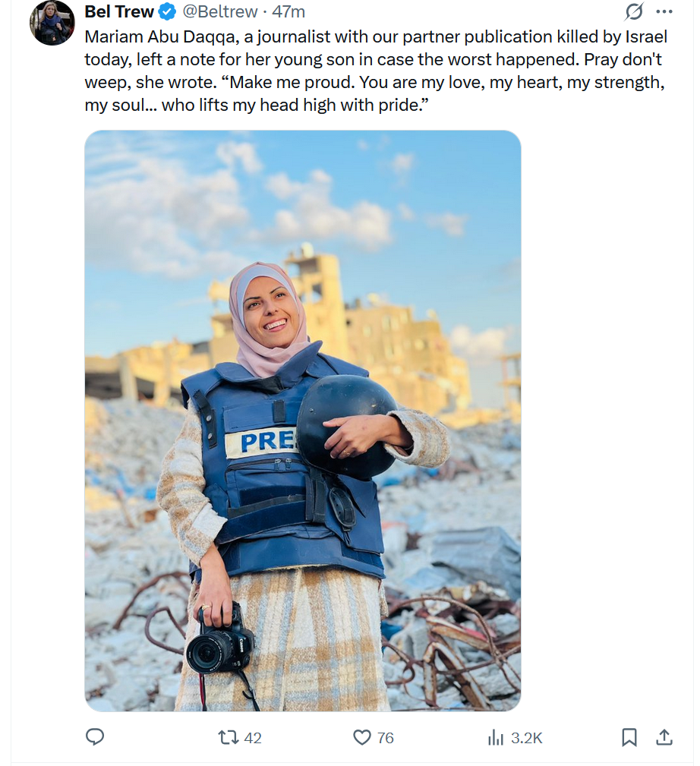
Task: Click the 47m post timestamp
Action: (x=289, y=11)
